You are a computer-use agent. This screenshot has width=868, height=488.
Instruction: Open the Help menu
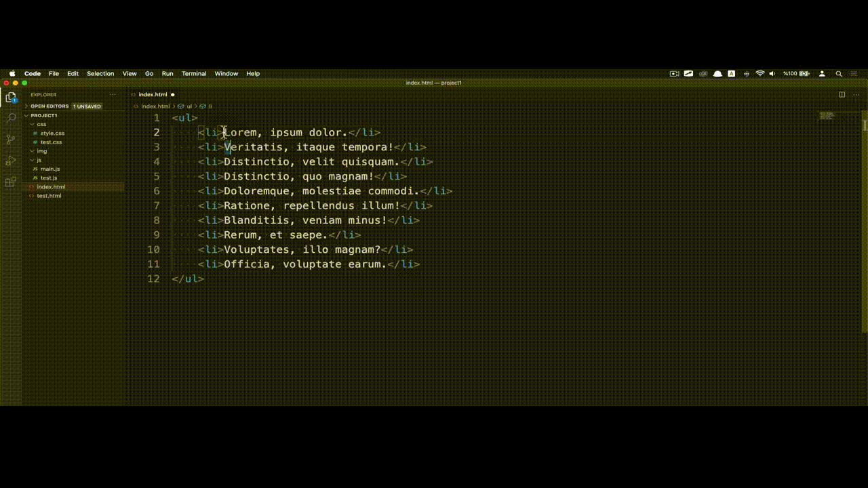pyautogui.click(x=253, y=73)
